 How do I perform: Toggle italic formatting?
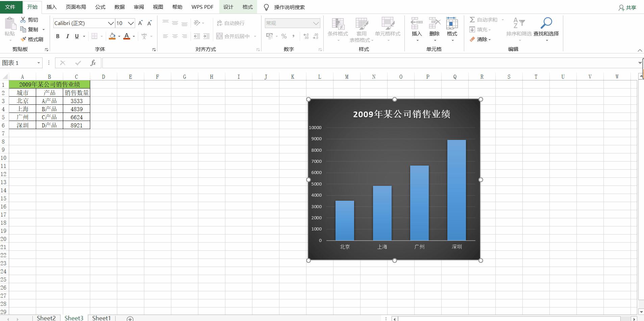tap(67, 36)
